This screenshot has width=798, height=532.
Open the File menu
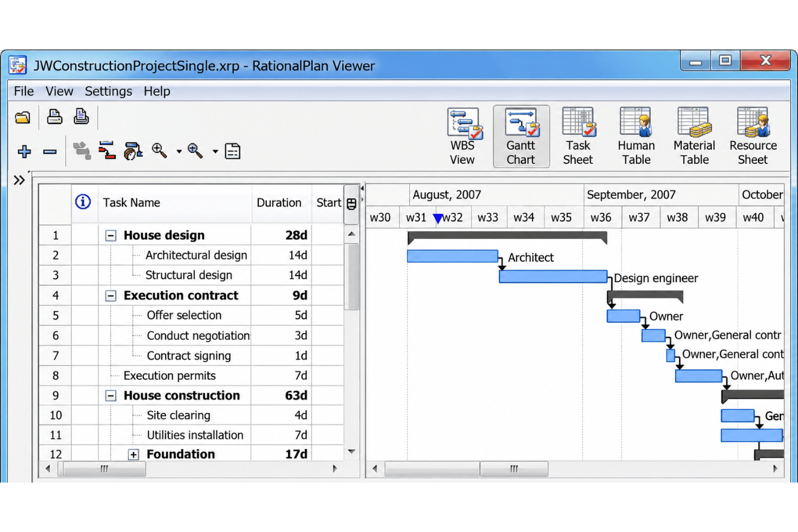click(24, 91)
